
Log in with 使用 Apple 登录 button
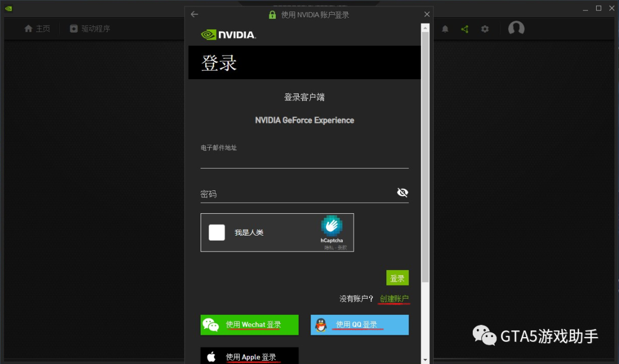click(249, 356)
